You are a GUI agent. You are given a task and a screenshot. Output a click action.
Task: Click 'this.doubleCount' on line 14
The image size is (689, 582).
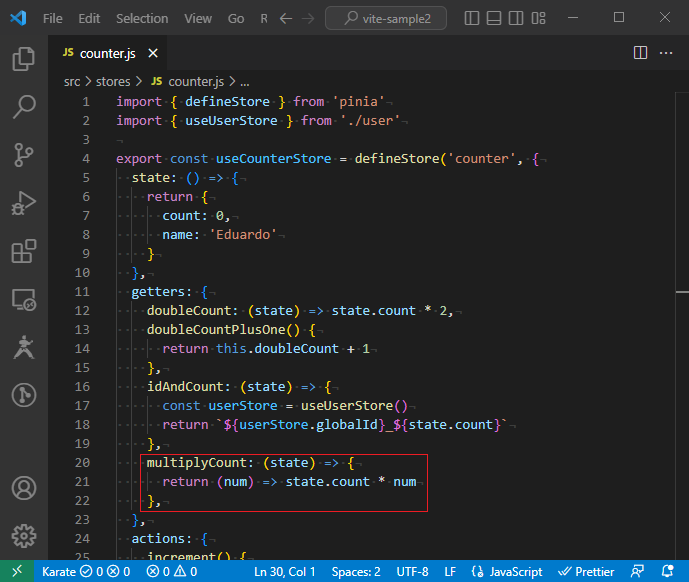pos(277,349)
